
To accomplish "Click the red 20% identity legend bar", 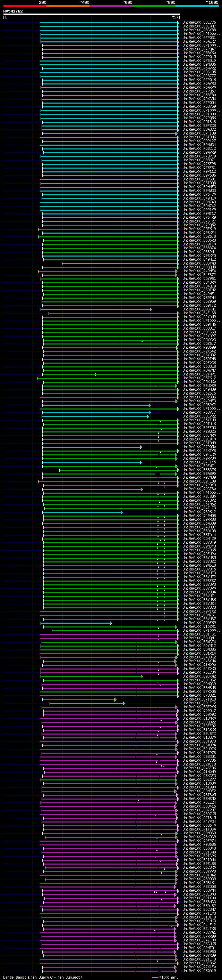I will [25, 6].
